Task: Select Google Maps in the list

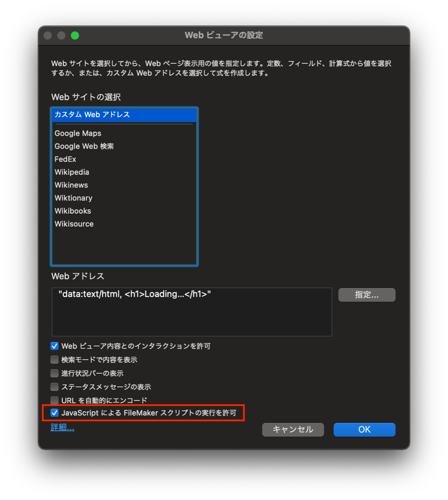Action: pos(124,133)
